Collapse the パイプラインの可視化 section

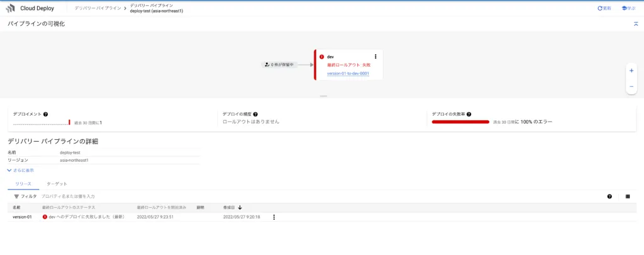point(636,24)
